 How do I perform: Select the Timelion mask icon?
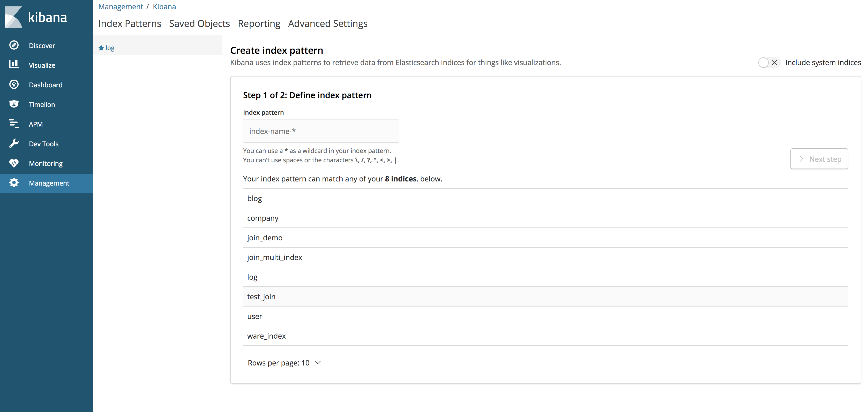pyautogui.click(x=14, y=104)
